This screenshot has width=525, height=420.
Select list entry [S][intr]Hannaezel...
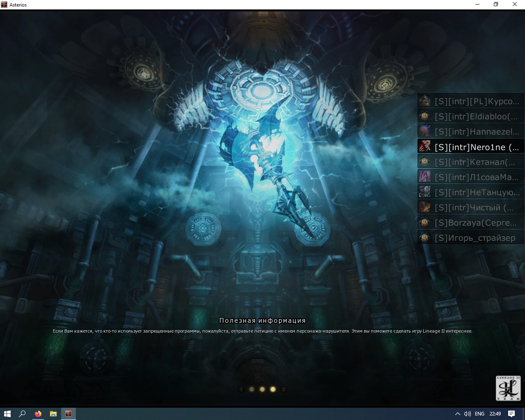471,131
